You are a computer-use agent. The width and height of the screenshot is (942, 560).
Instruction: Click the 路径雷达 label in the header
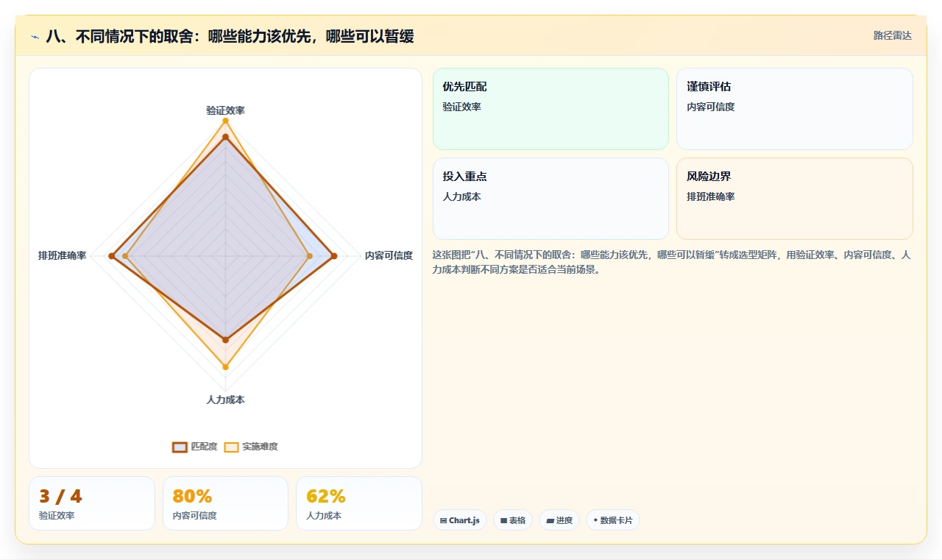click(x=892, y=35)
